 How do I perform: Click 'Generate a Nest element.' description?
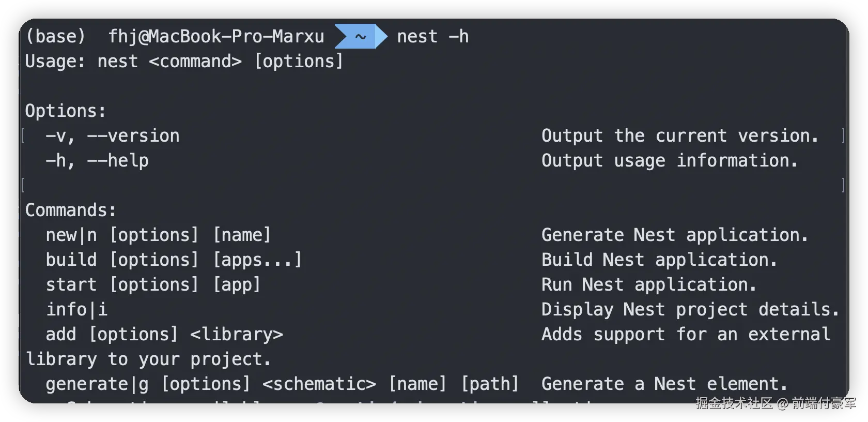[x=664, y=384]
